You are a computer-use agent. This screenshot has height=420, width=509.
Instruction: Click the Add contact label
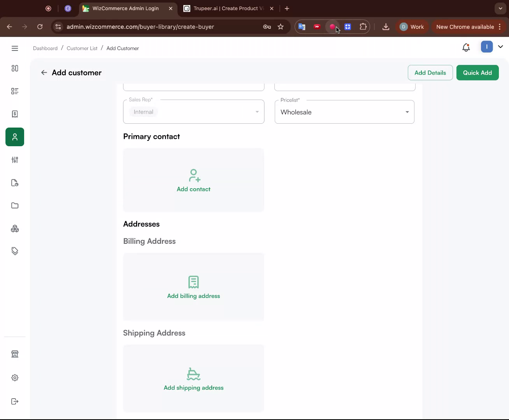click(193, 189)
